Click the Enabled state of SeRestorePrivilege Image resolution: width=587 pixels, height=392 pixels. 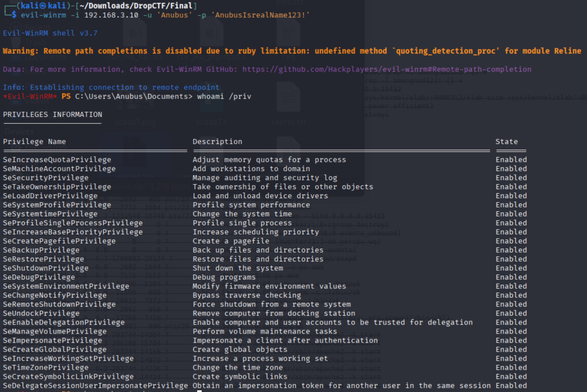[511, 259]
